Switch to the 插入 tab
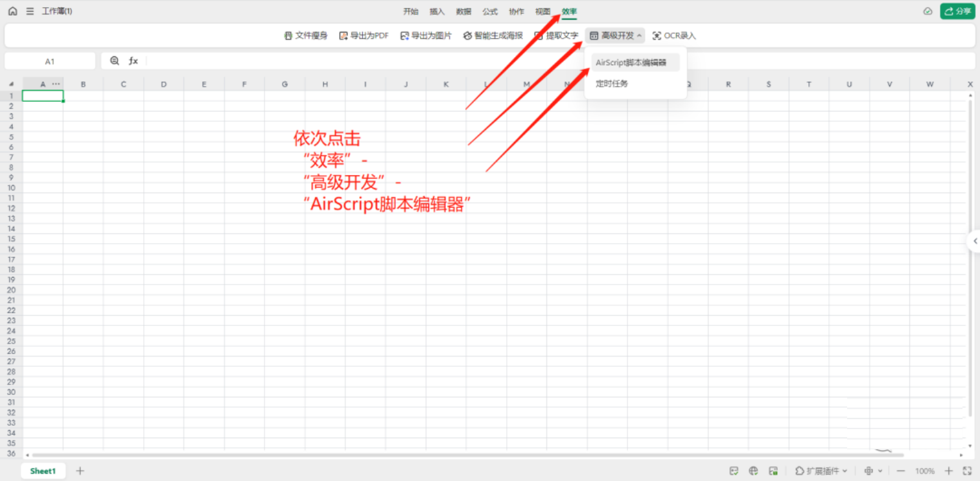The width and height of the screenshot is (980, 481). point(437,12)
